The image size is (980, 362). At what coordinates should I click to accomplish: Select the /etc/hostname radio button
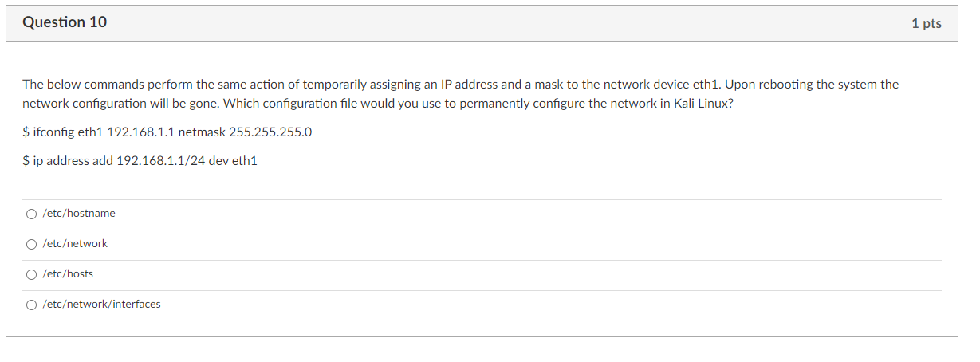(31, 214)
